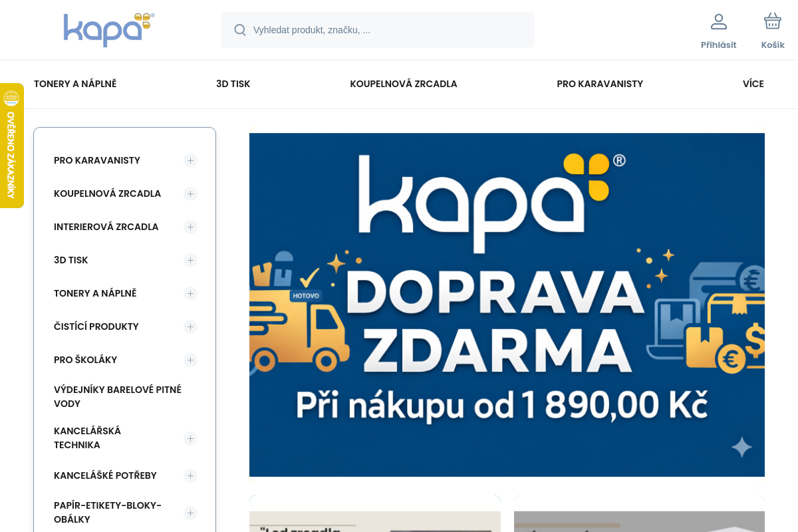Screen dimensions: 798x532
Task: Open the PRO KARAVANISTY navigation menu
Action: tap(600, 84)
